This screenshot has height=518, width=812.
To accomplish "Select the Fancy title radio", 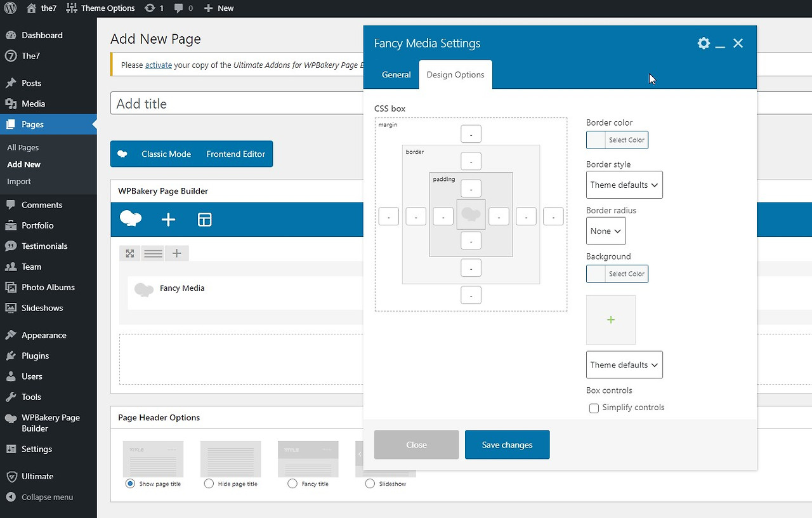I will [292, 484].
